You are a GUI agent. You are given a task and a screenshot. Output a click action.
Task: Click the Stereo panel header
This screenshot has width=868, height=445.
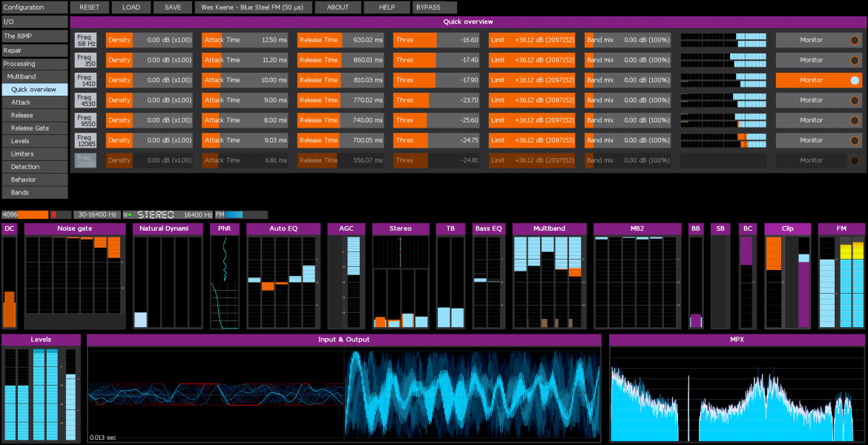tap(401, 228)
